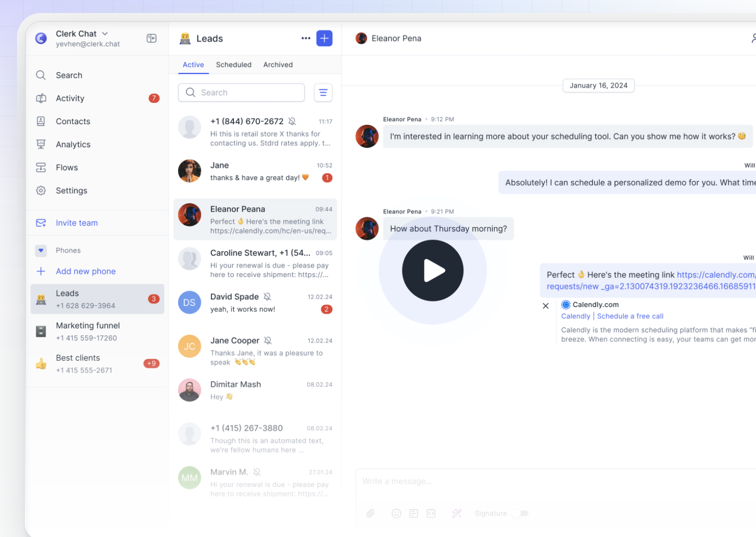Click the blue new conversation plus button
The height and width of the screenshot is (537, 756).
(324, 38)
